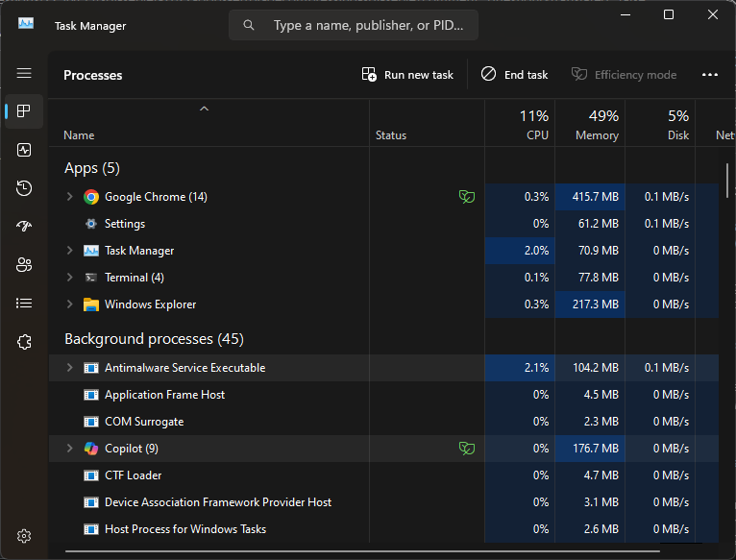Expand the Terminal (4) group
736x560 pixels.
[69, 277]
